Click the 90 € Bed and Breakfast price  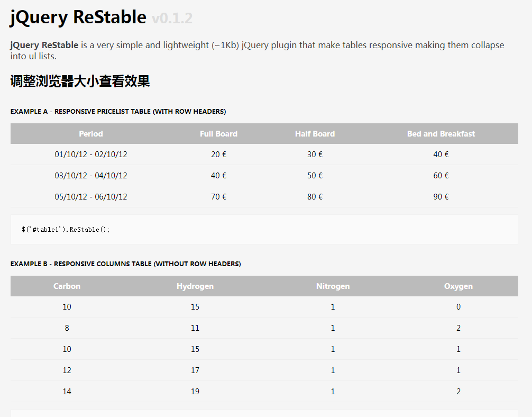click(441, 197)
